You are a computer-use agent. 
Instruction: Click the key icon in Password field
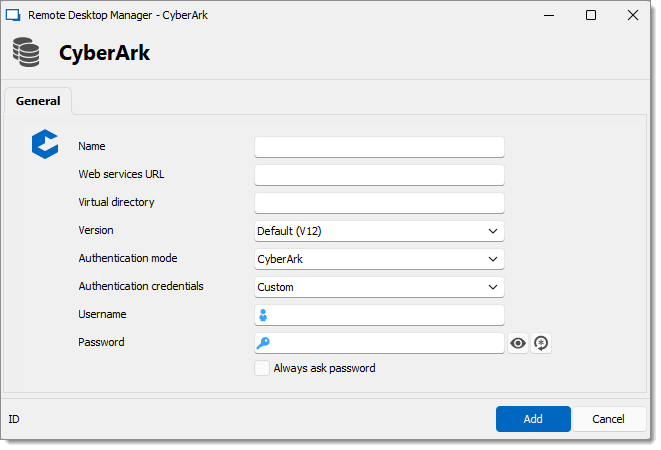pyautogui.click(x=263, y=343)
